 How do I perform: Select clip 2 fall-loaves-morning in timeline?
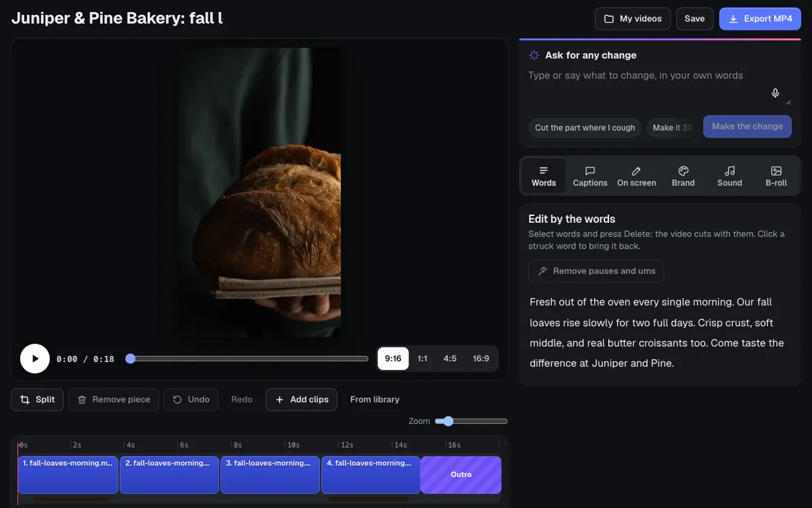coord(169,475)
